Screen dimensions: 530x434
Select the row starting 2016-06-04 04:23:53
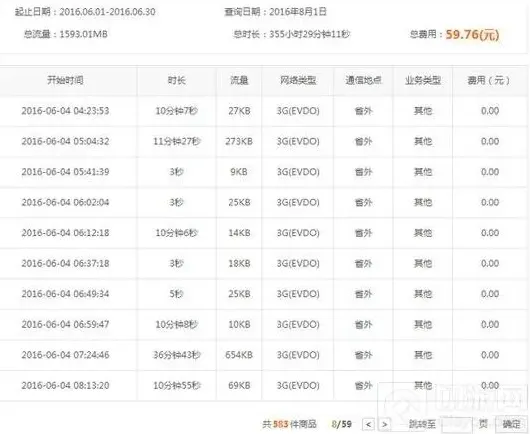[263, 111]
